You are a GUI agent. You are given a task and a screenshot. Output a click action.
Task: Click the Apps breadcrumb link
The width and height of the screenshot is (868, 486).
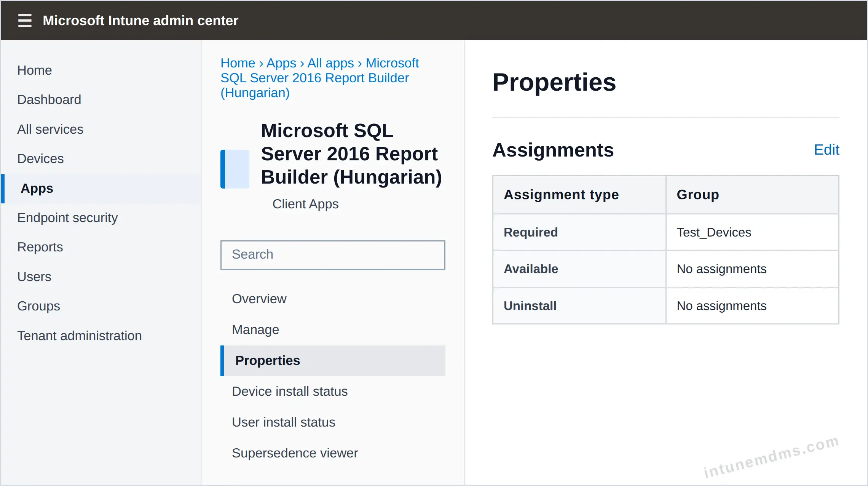(281, 63)
